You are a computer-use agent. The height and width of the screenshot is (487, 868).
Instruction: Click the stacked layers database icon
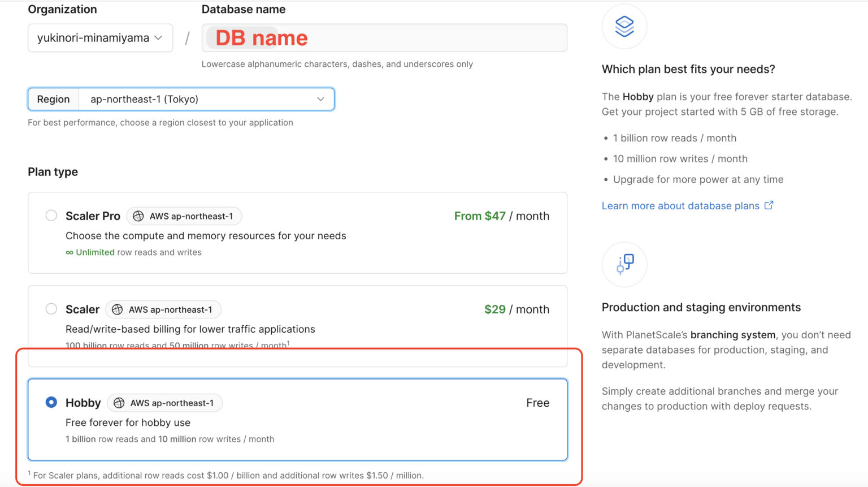point(624,27)
